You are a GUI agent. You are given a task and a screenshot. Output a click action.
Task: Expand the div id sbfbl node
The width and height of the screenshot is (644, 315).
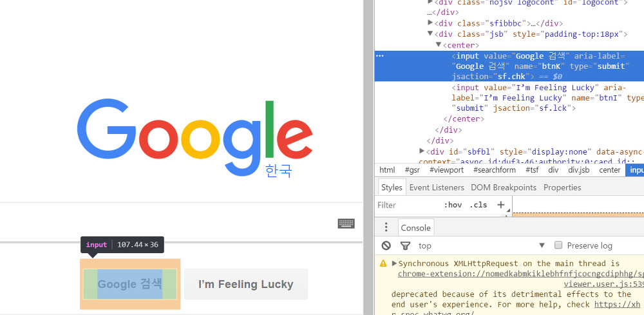click(x=422, y=151)
